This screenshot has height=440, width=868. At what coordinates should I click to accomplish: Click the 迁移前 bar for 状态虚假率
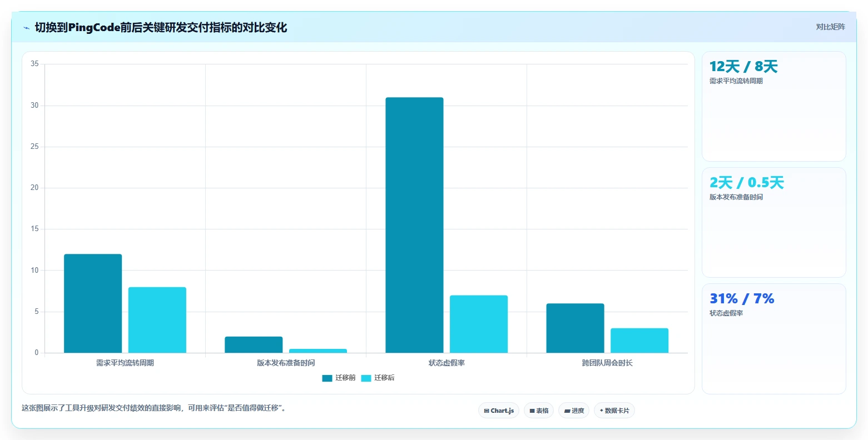pyautogui.click(x=414, y=225)
